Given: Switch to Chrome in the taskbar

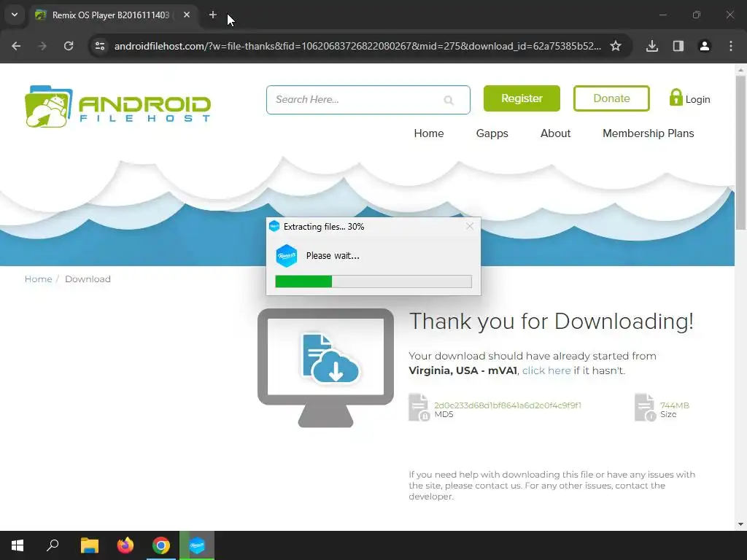Looking at the screenshot, I should click(161, 545).
